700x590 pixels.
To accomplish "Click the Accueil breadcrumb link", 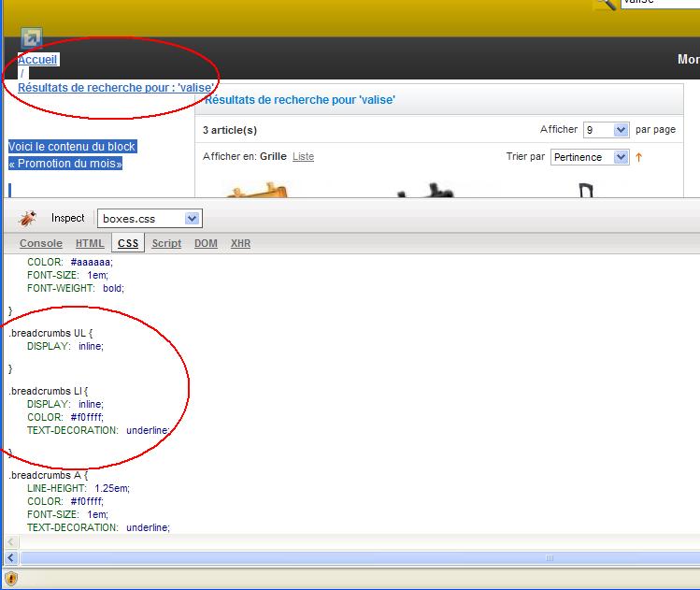I will (x=37, y=60).
